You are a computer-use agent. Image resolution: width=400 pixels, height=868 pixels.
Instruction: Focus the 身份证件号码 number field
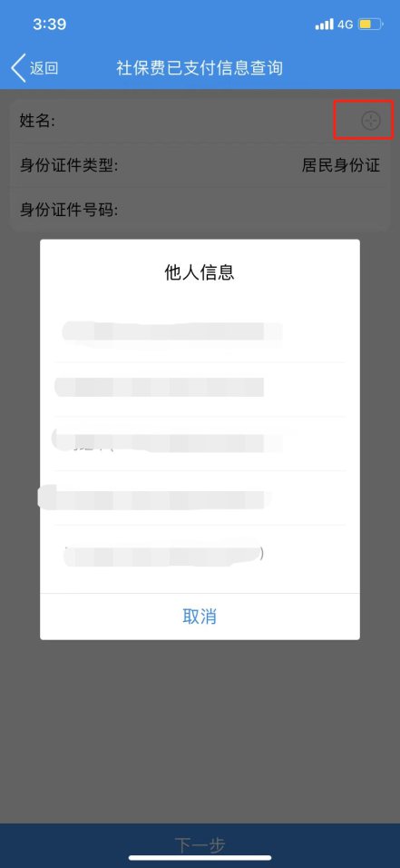(x=200, y=209)
